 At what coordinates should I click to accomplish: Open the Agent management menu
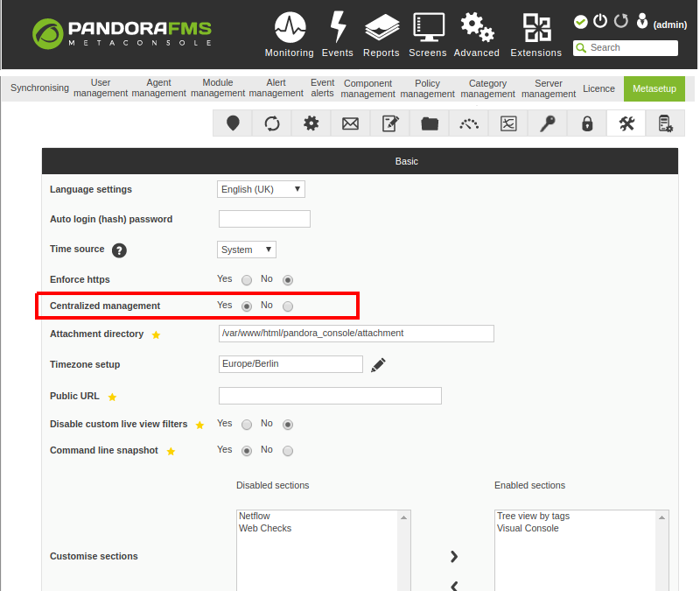click(158, 88)
